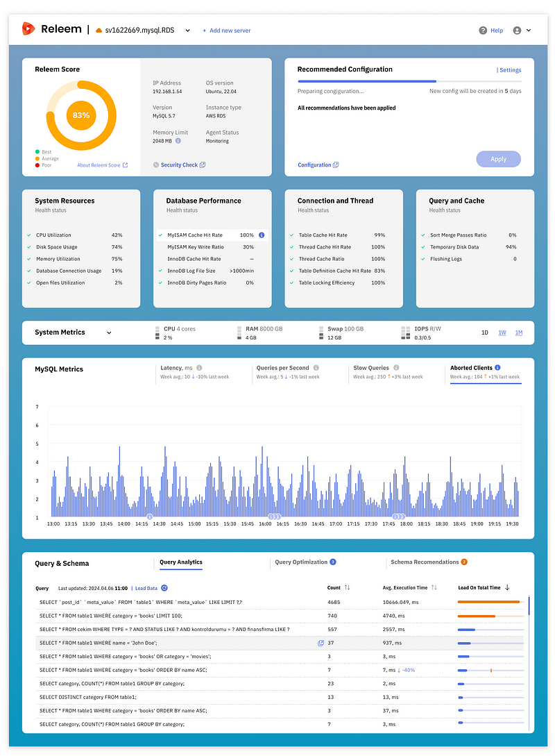555x756 pixels.
Task: Open the Configuration link
Action: pos(314,165)
